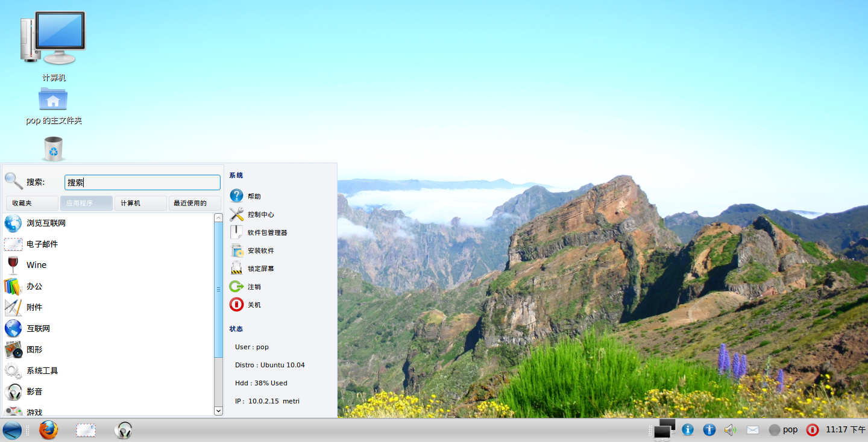Click the 图形 graphics icon
The image size is (868, 442).
click(13, 349)
